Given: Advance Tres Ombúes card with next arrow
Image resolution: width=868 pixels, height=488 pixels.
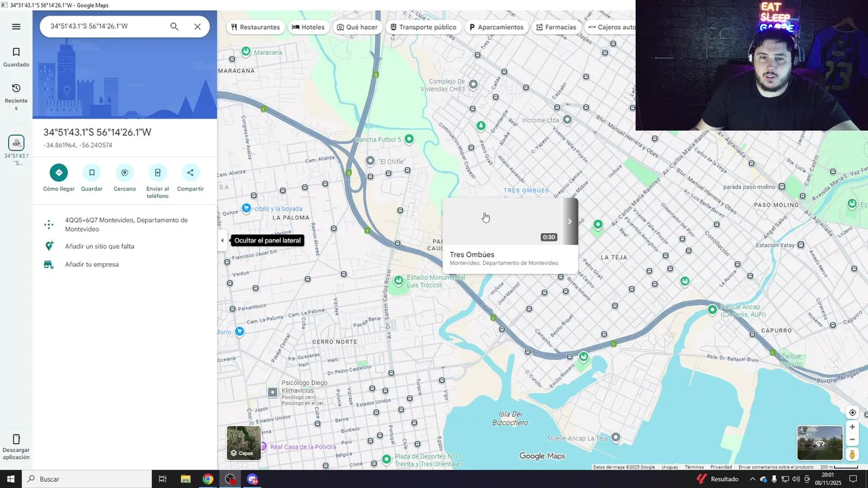Looking at the screenshot, I should (x=570, y=222).
